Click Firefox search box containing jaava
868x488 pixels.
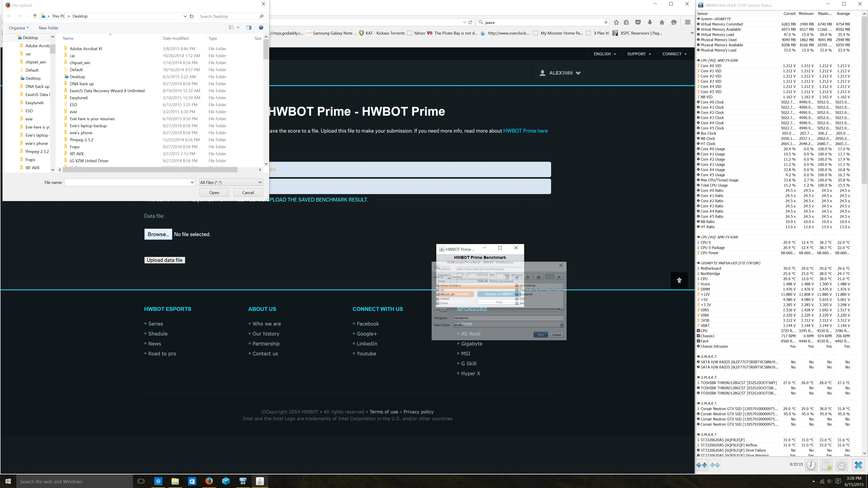pyautogui.click(x=543, y=22)
